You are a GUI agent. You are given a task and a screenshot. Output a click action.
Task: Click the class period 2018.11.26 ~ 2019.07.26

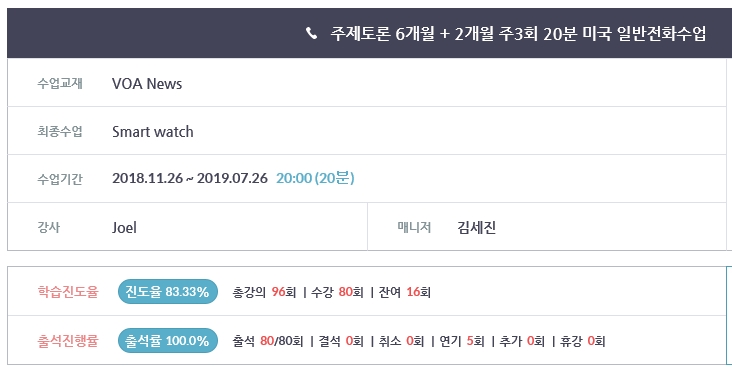[x=190, y=178]
